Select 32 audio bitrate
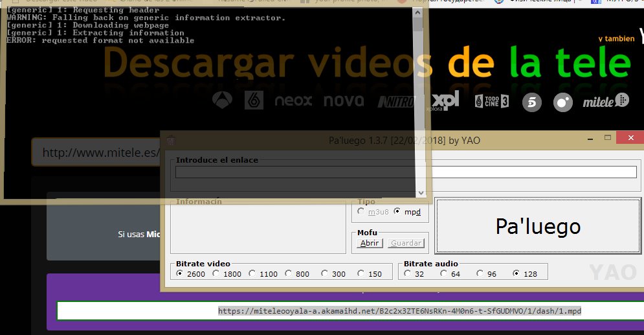The height and width of the screenshot is (335, 644). pos(407,273)
